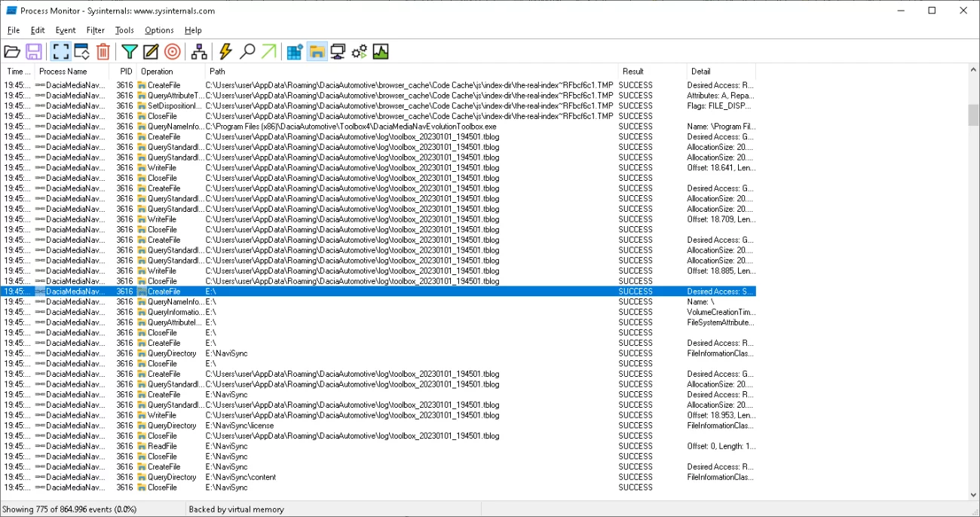
Task: Toggle Autoscroll on the toolbar
Action: pos(82,51)
